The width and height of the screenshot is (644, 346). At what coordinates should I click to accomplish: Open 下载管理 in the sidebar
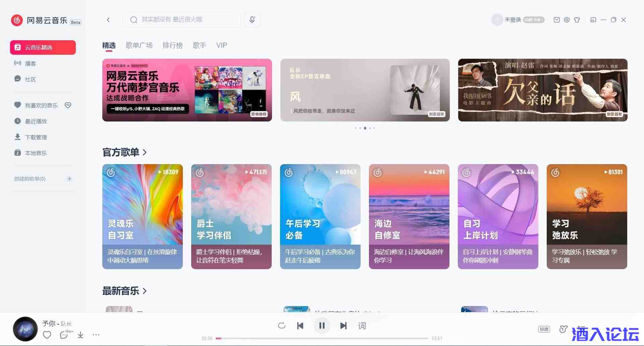tap(31, 137)
